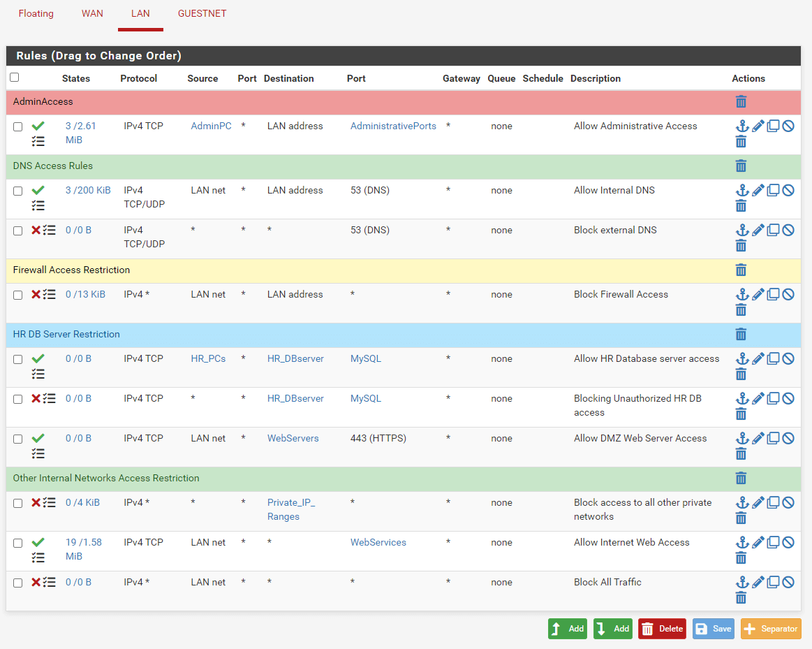Open the WAN rules tab
Screen dimensions: 812x649
(92, 13)
